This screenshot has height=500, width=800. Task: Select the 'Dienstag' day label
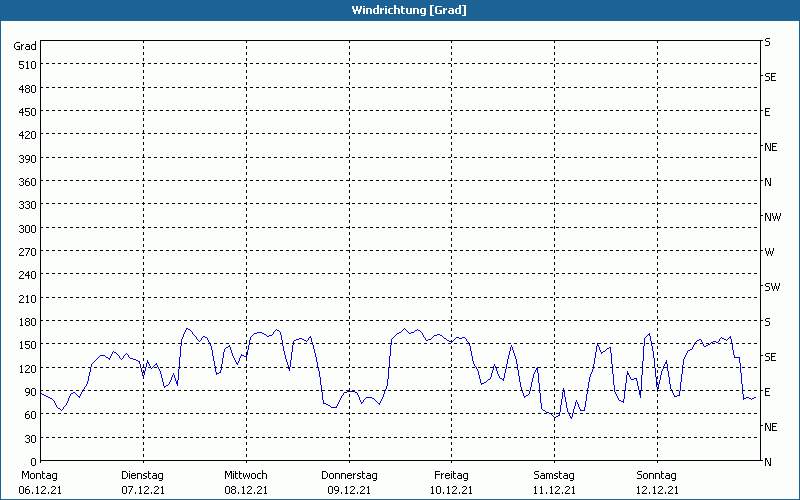coord(142,476)
